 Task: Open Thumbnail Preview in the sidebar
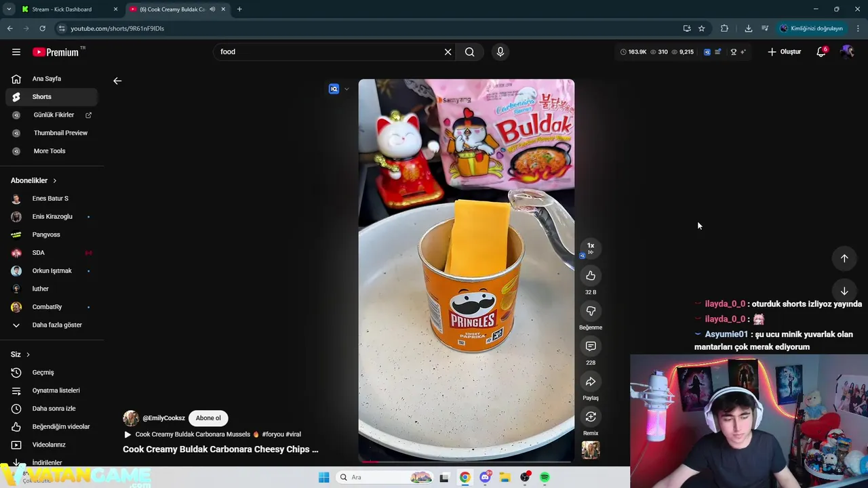pos(52,133)
